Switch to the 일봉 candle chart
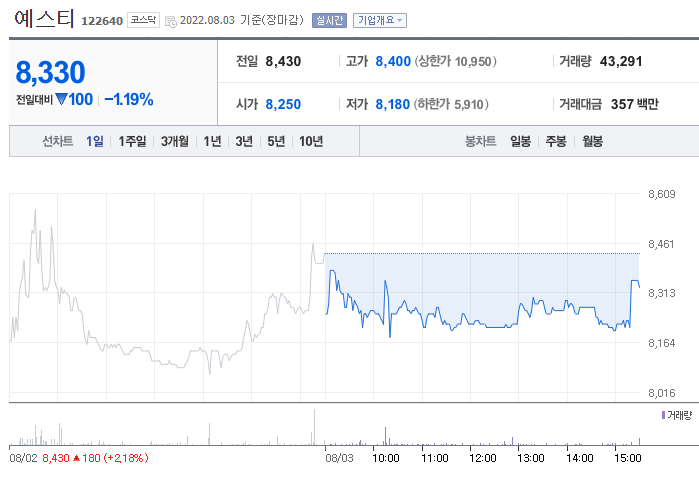Screen dimensions: 699x477 tap(520, 141)
